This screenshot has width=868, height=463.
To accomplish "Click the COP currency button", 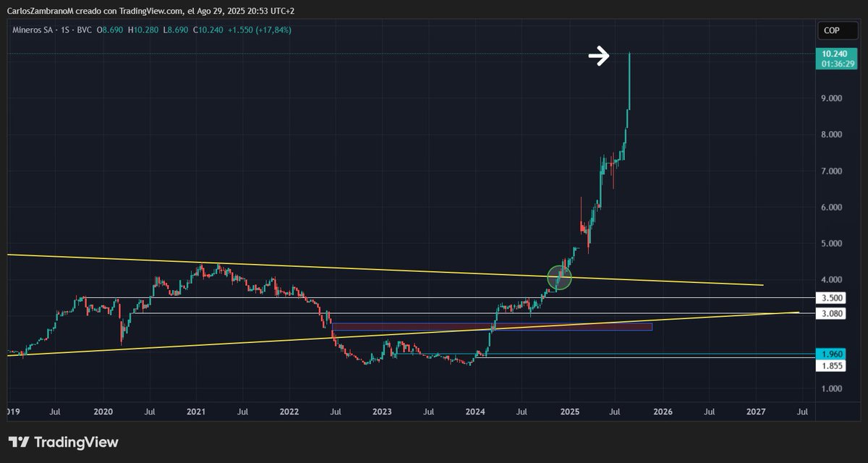I will coord(837,30).
